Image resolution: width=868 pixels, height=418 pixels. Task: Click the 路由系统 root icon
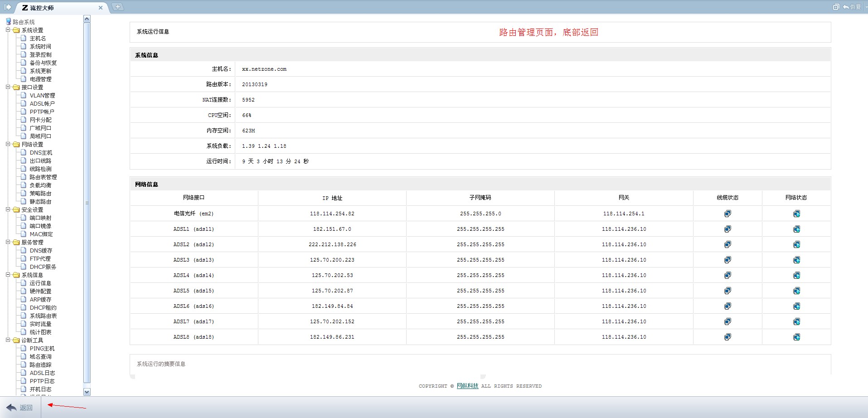[8, 22]
